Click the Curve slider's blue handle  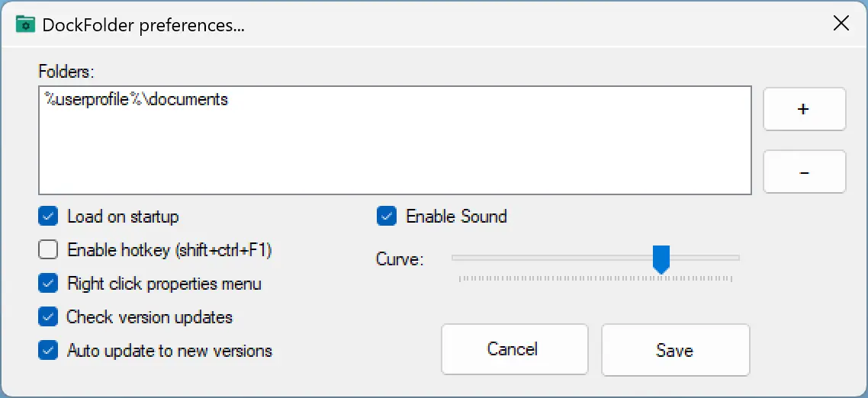[661, 259]
